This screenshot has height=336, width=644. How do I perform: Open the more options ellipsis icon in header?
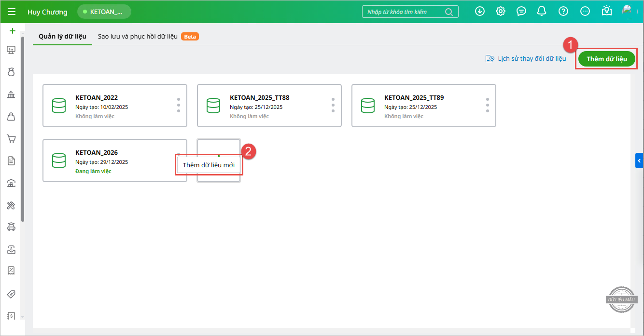tap(585, 12)
